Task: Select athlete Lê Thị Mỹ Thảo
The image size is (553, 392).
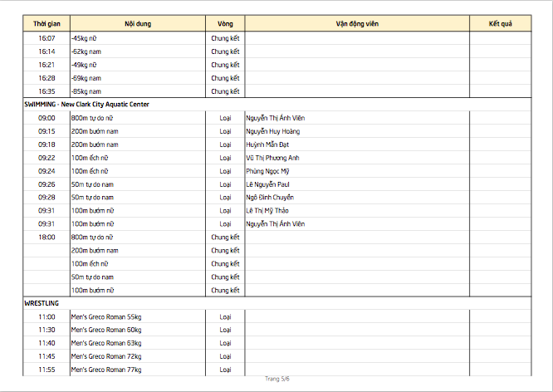Action: (x=267, y=211)
